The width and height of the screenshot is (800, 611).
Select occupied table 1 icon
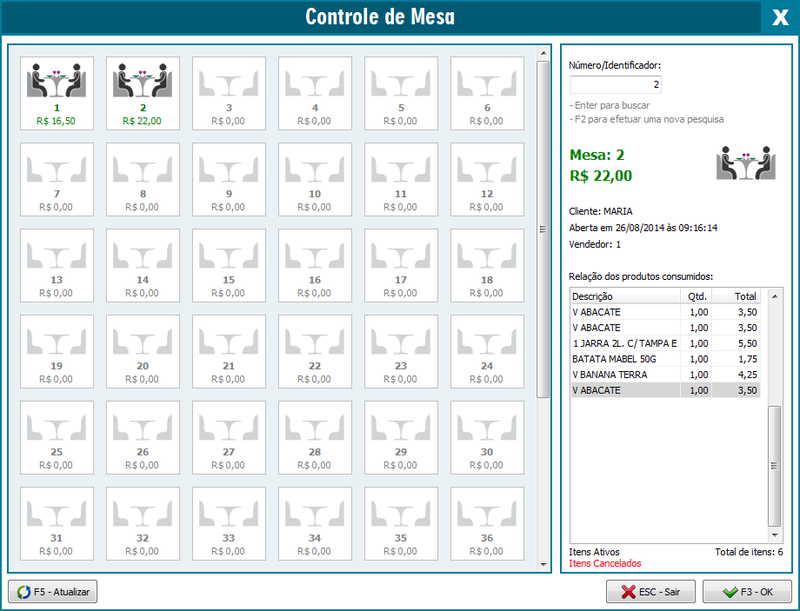pyautogui.click(x=57, y=93)
